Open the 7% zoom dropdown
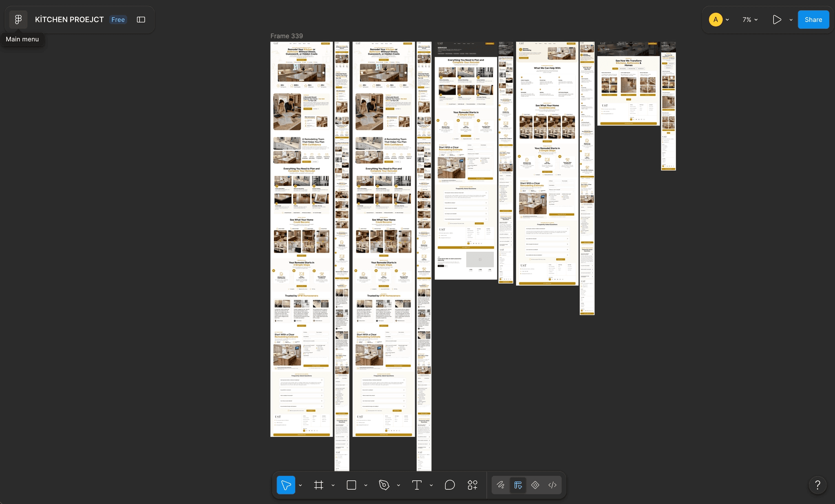The height and width of the screenshot is (504, 835). click(750, 20)
